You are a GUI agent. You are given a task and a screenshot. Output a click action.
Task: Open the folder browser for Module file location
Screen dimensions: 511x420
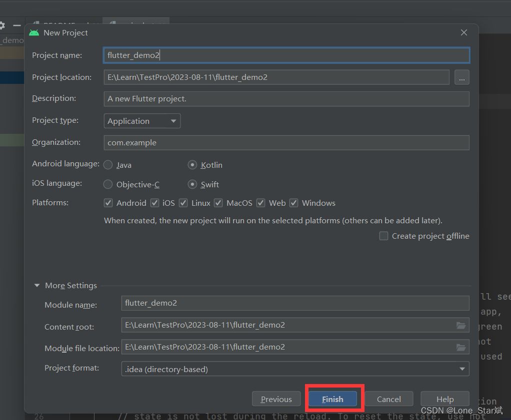(x=461, y=347)
